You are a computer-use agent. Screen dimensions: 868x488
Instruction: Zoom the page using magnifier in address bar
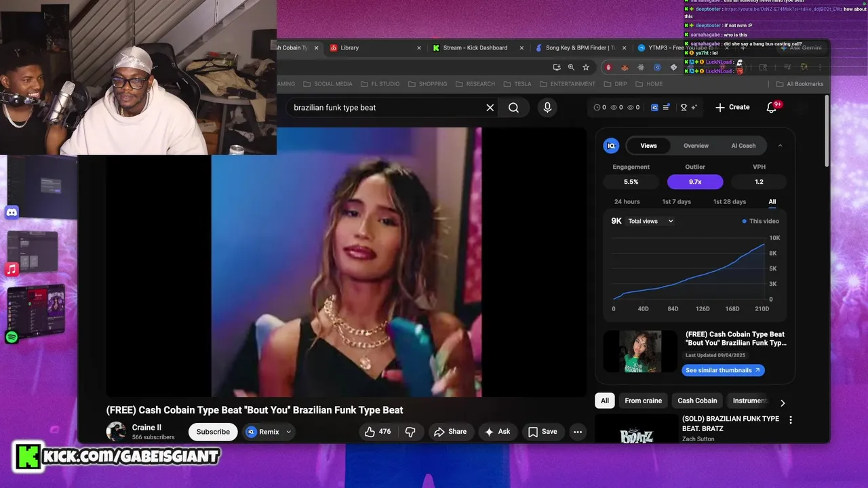(x=571, y=67)
